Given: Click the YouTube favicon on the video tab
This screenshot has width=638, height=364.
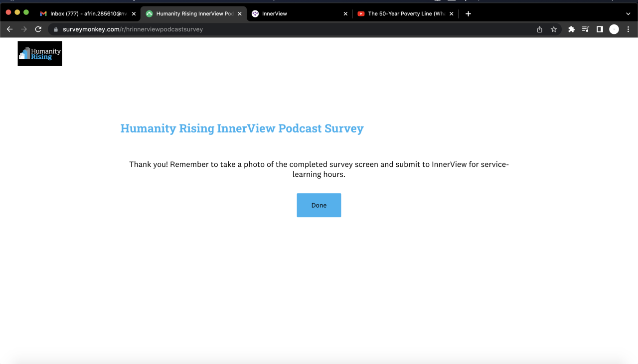Looking at the screenshot, I should click(361, 14).
